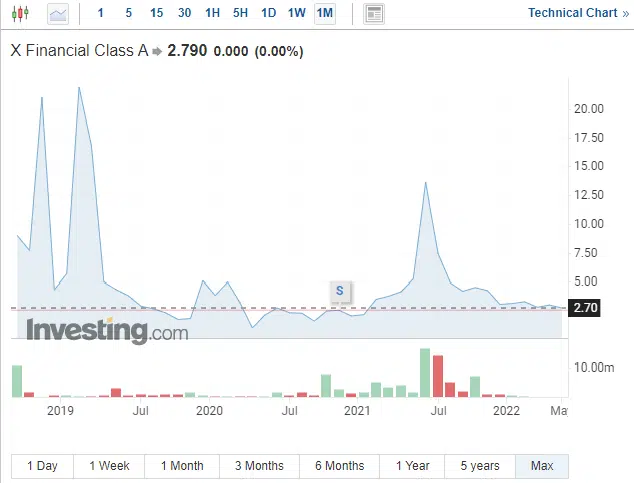Click the tallest green volume bar
Image resolution: width=634 pixels, height=483 pixels.
425,373
